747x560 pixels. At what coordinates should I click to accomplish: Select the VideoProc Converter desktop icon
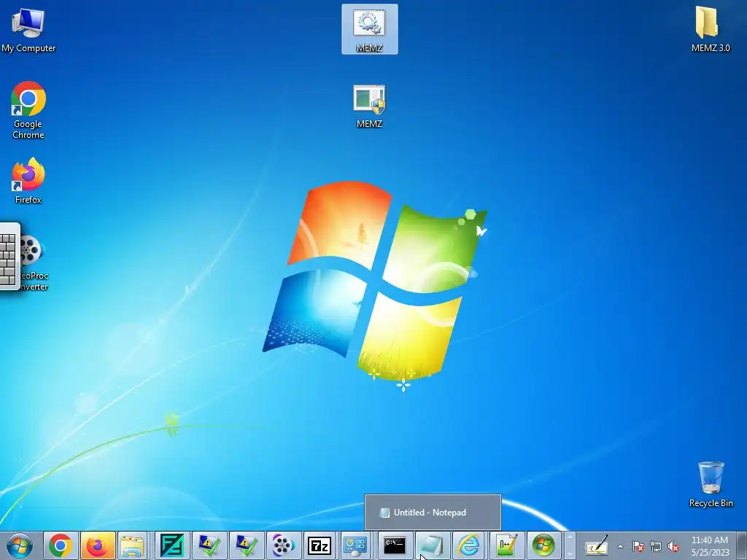coord(34,262)
